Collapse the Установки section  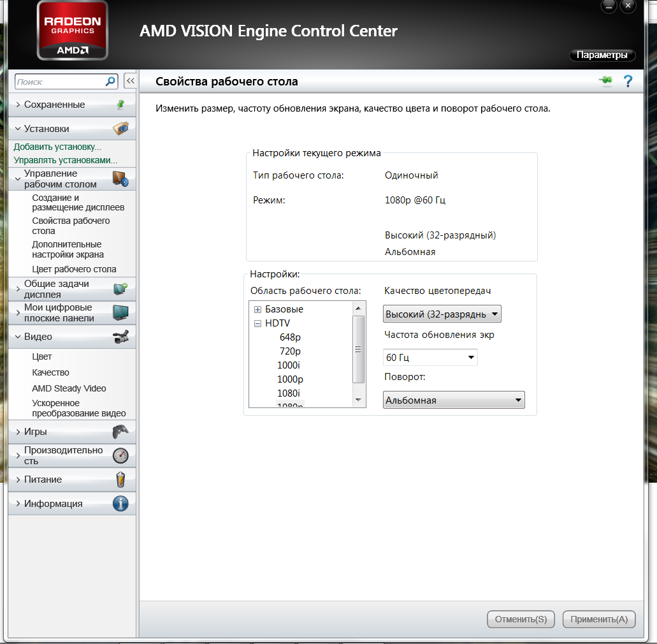(x=18, y=129)
